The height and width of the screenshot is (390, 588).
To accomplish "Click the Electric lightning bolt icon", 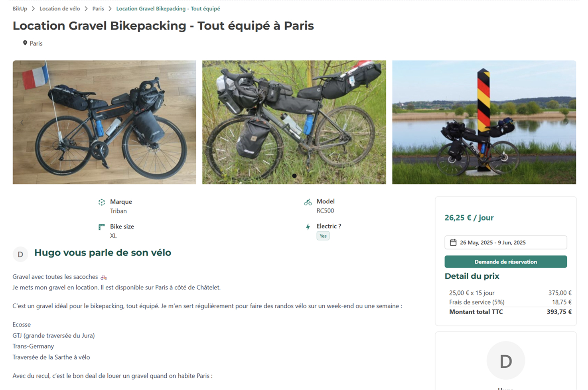I will coord(308,226).
